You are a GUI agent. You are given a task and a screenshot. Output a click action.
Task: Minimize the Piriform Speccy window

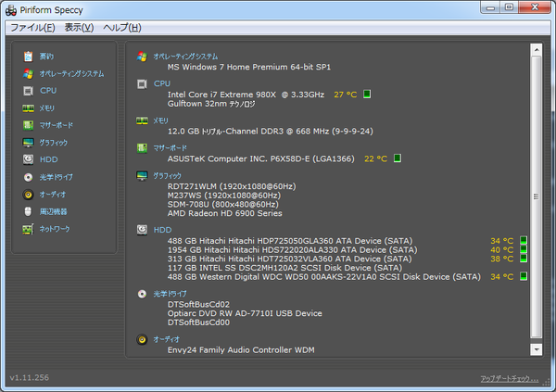pyautogui.click(x=491, y=7)
